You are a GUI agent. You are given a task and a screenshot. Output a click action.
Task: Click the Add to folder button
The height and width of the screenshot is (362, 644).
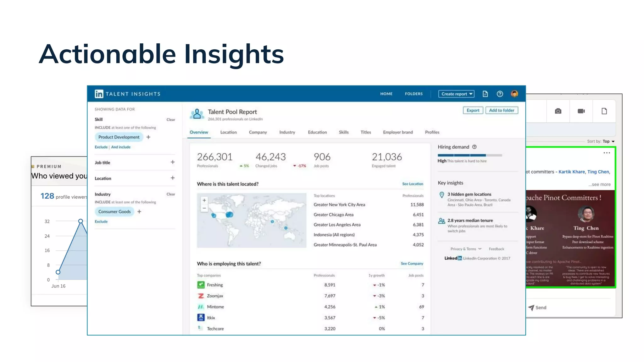click(x=502, y=110)
